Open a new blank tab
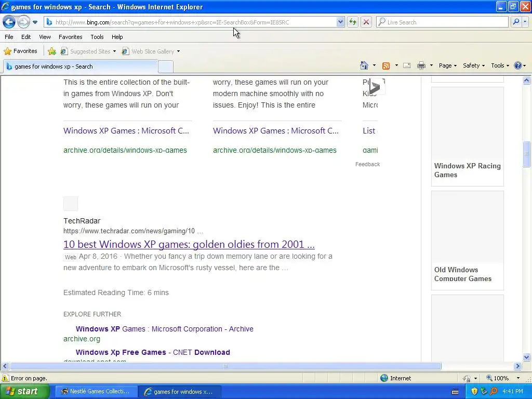This screenshot has height=399, width=532. click(166, 67)
